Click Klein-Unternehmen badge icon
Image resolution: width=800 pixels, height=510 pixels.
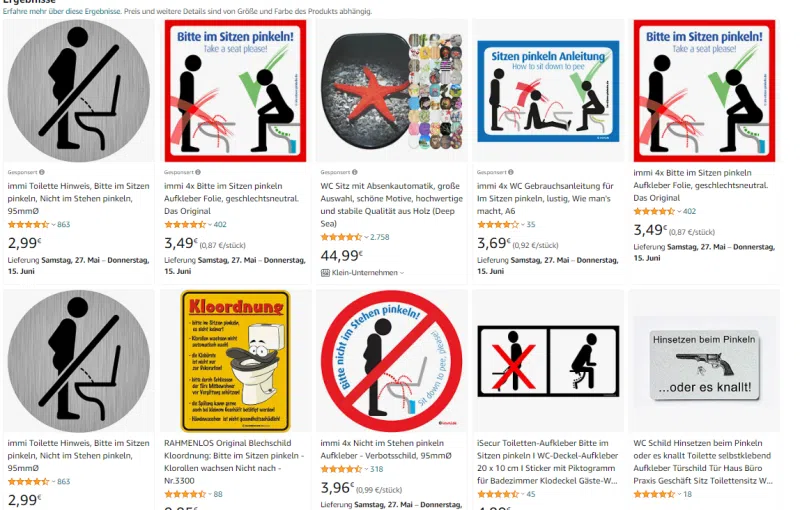[x=325, y=273]
